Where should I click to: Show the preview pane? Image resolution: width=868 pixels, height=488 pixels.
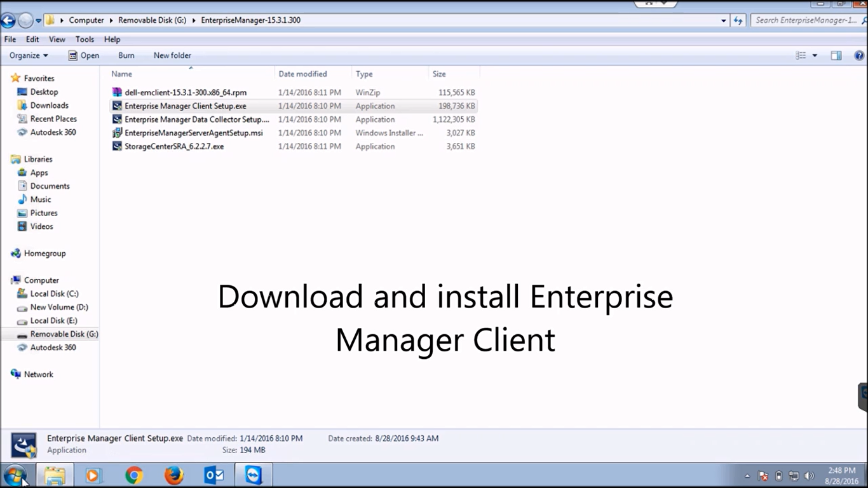click(836, 56)
